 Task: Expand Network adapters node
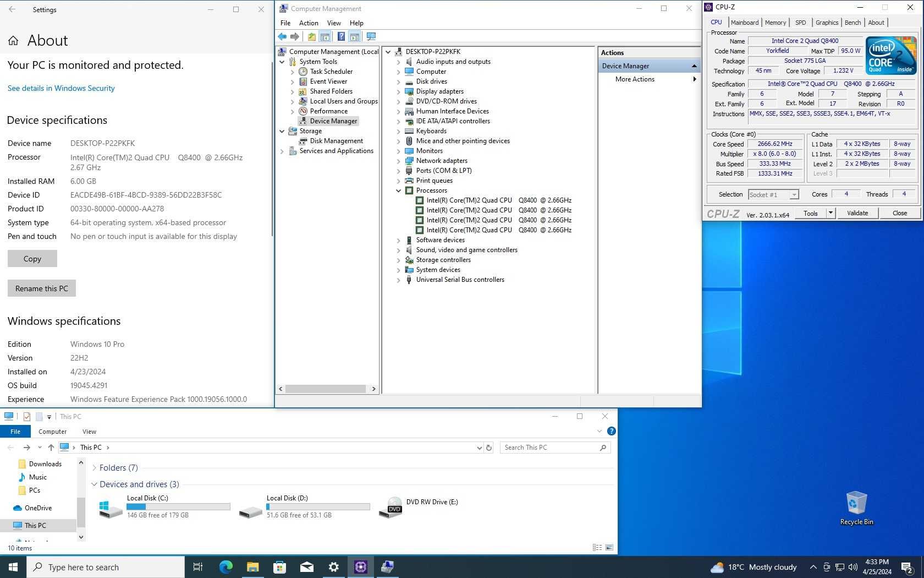398,161
